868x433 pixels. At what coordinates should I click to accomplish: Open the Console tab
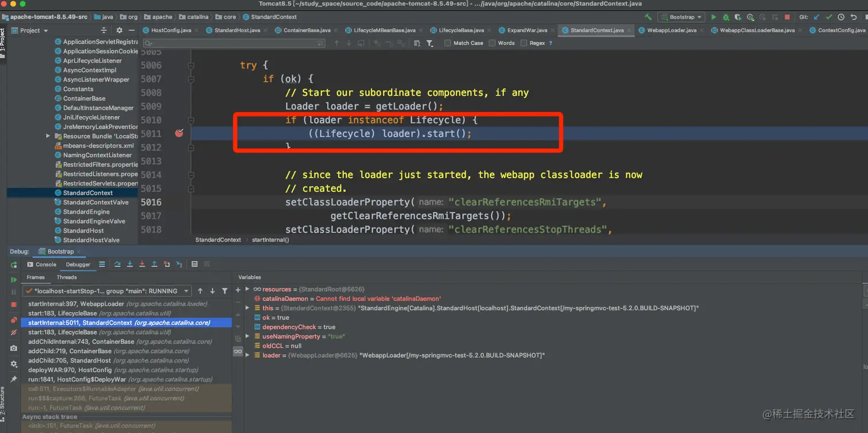point(42,265)
